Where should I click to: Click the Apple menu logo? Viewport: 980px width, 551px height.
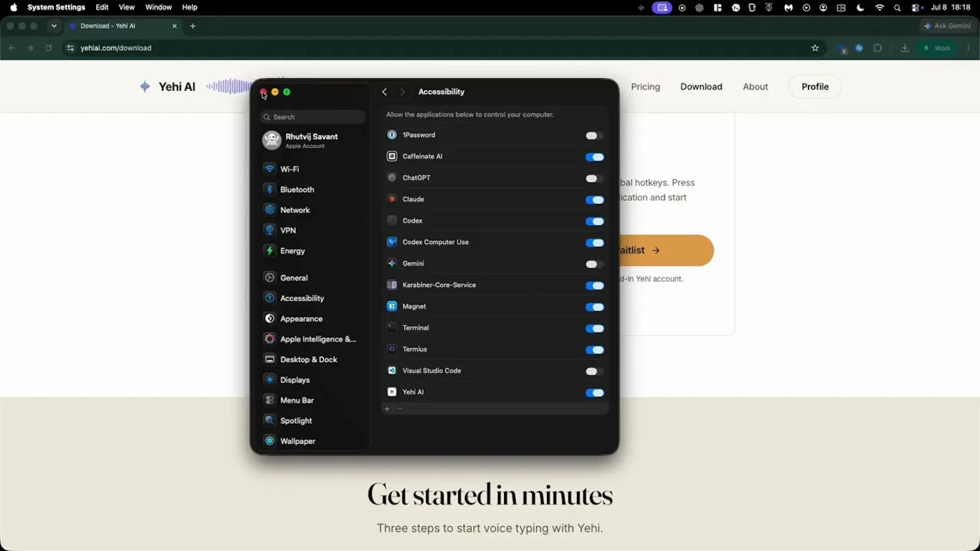(13, 7)
